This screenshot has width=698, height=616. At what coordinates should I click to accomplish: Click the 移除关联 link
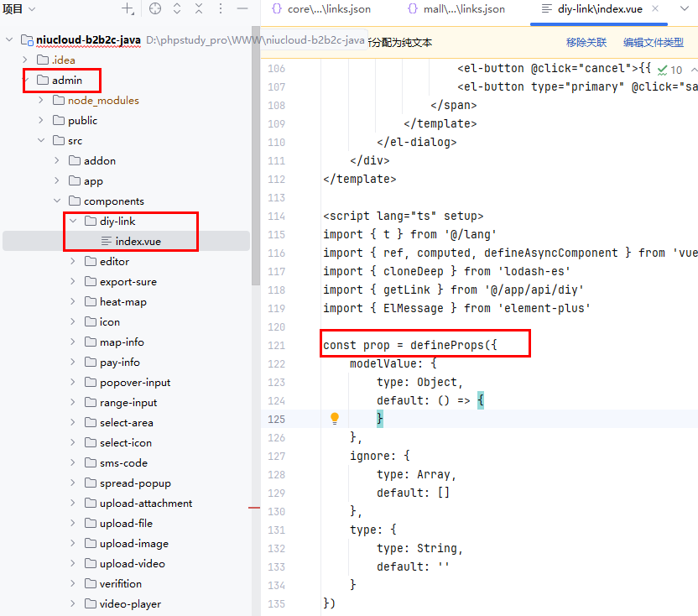coord(586,43)
